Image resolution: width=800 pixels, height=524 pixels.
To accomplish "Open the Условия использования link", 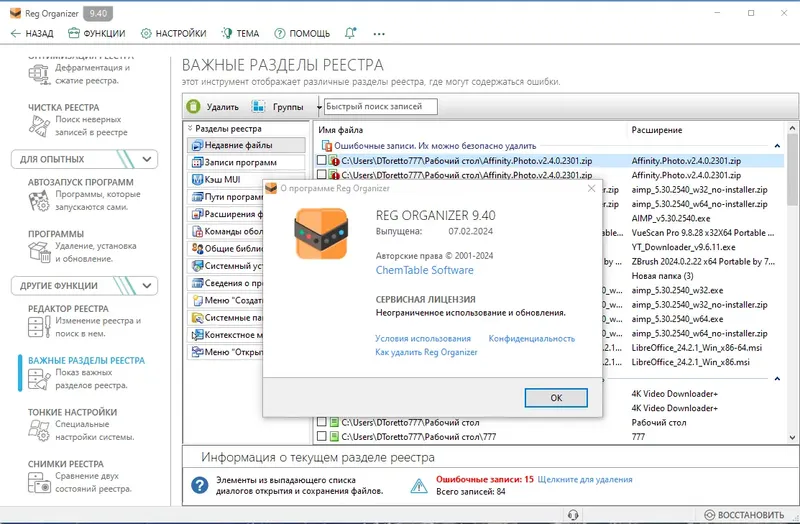I will pyautogui.click(x=423, y=338).
